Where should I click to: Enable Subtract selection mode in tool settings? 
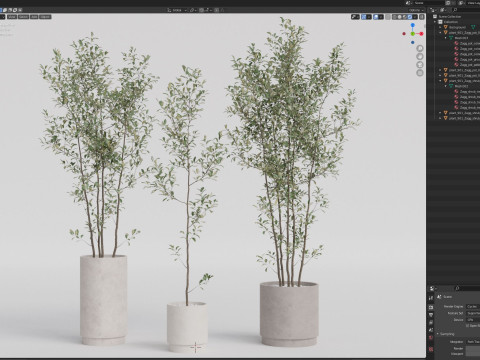coord(10,10)
